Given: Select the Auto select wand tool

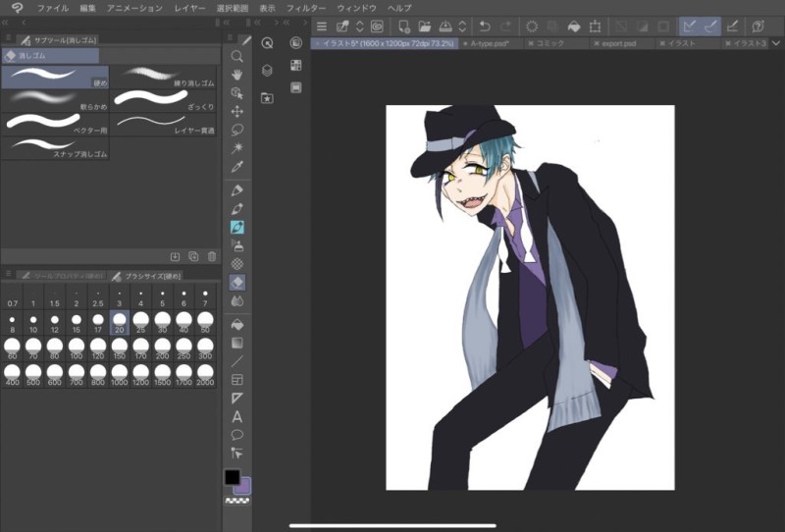Looking at the screenshot, I should pos(236,148).
